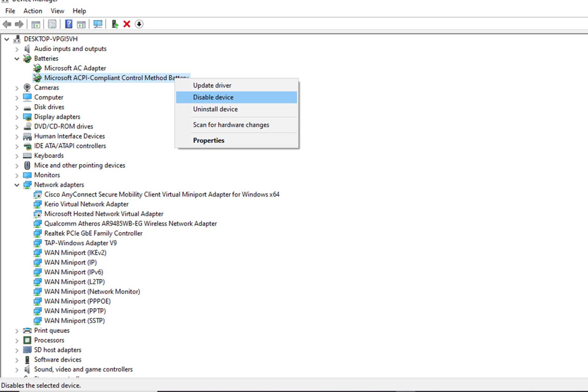Viewport: 588px width, 392px height.
Task: Select Microsoft AC Adapter device
Action: point(75,68)
